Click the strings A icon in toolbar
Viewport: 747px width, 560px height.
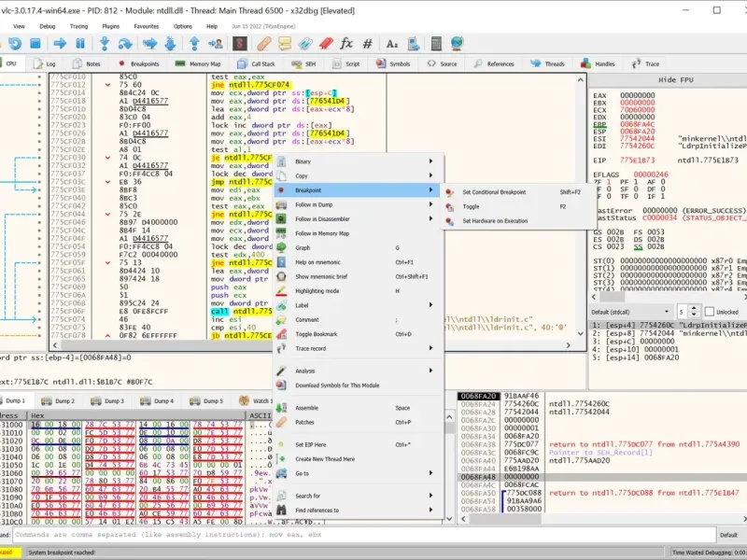(392, 44)
